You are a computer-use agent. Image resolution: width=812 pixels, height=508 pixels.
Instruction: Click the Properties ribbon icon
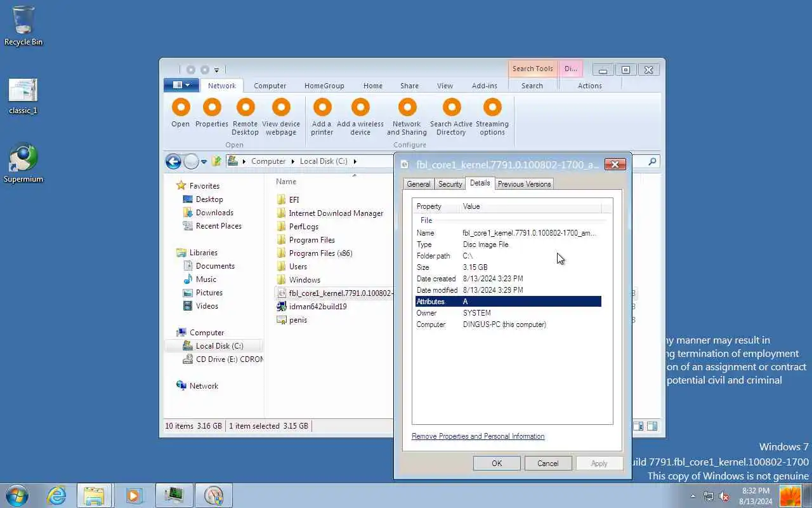pos(212,107)
